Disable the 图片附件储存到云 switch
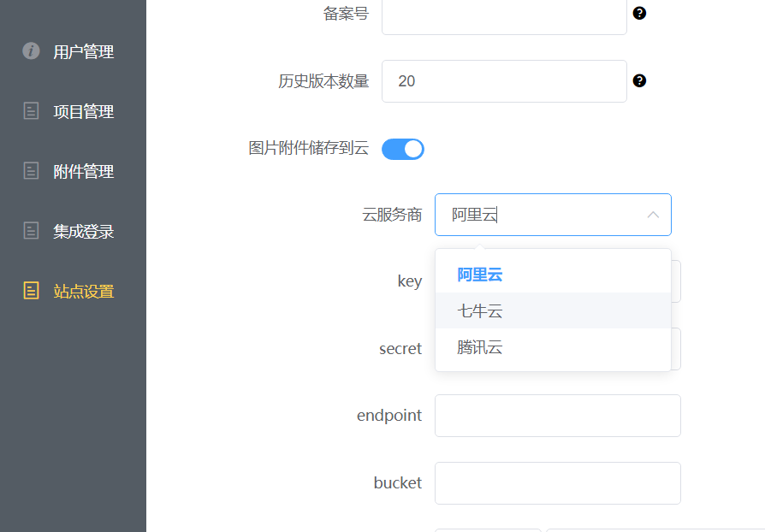 click(402, 149)
